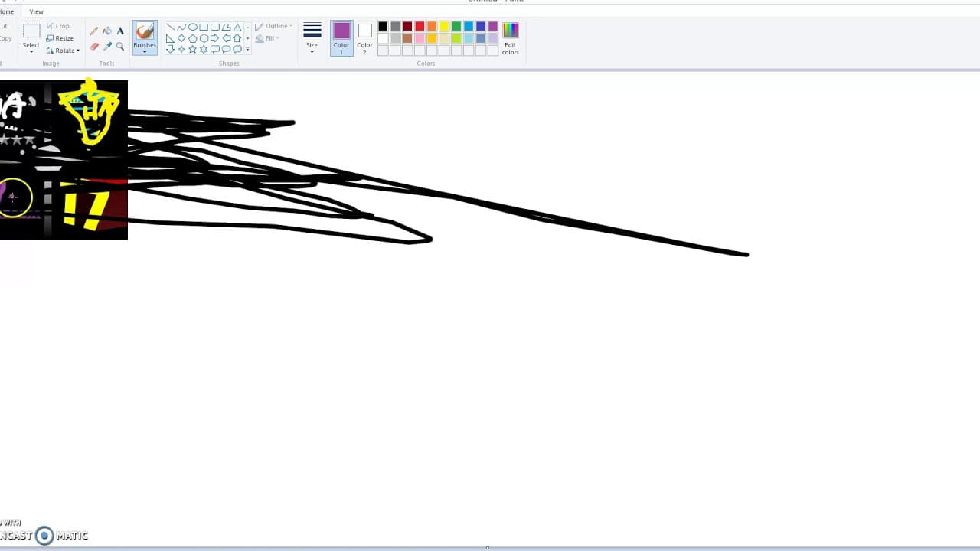This screenshot has height=551, width=980.
Task: Choose the Triangle shape
Action: pos(237,27)
